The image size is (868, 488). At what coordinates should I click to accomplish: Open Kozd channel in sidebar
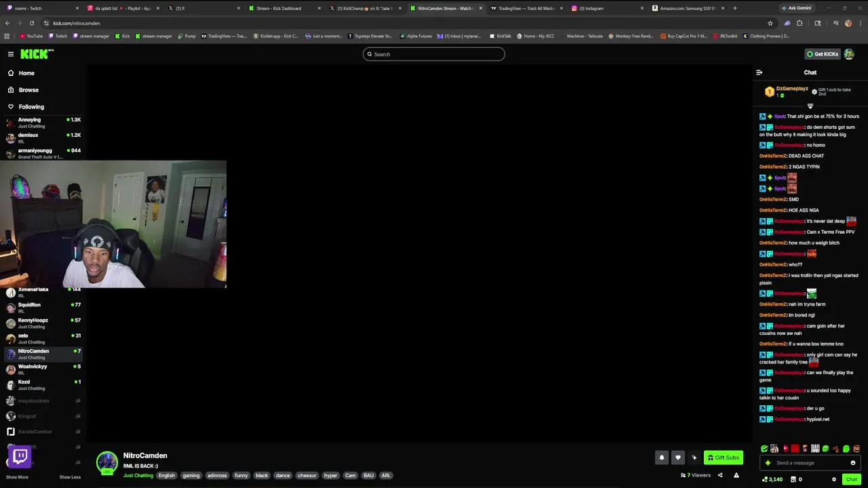point(43,385)
